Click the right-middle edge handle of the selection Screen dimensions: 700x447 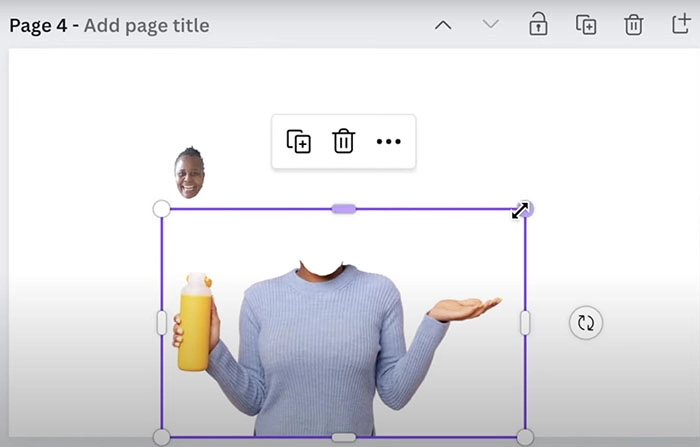coord(525,322)
